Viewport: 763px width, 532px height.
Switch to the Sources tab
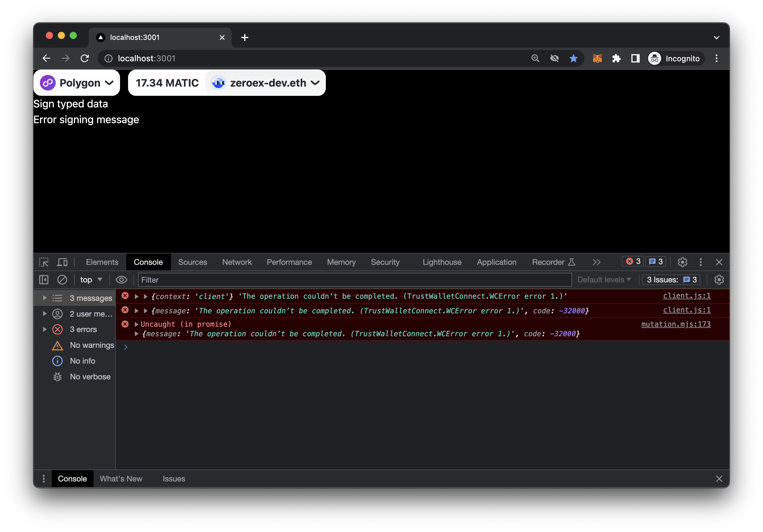coord(192,262)
